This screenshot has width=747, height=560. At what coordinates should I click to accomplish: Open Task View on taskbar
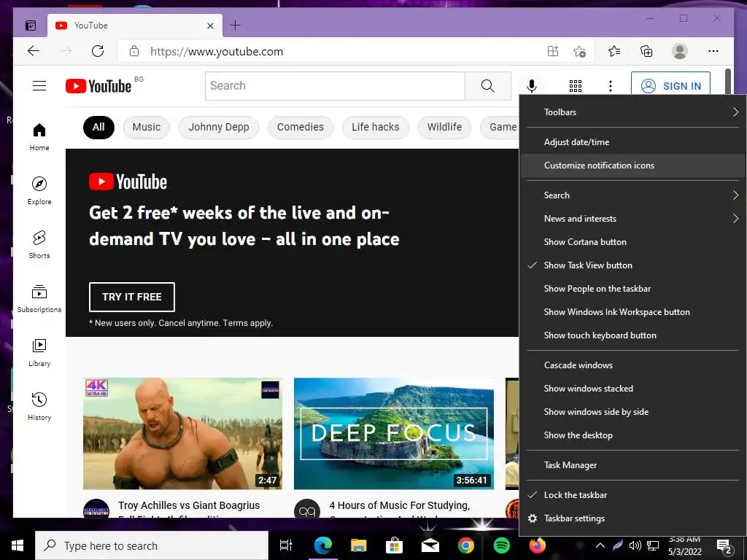click(286, 545)
